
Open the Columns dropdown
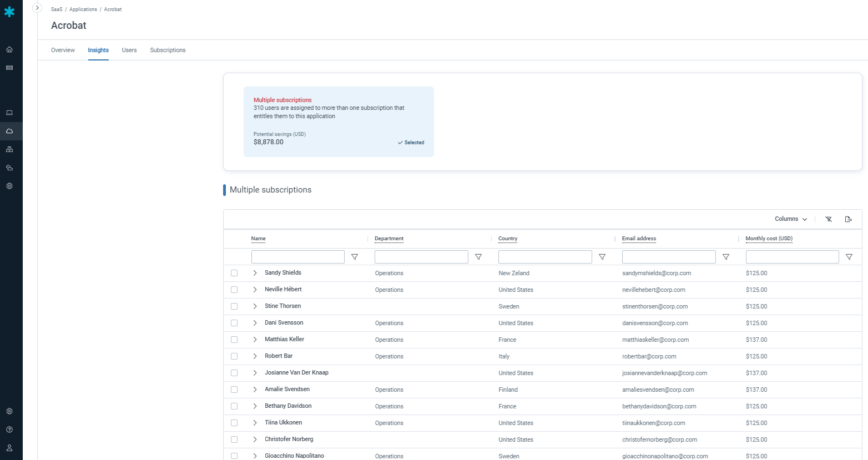pos(791,219)
